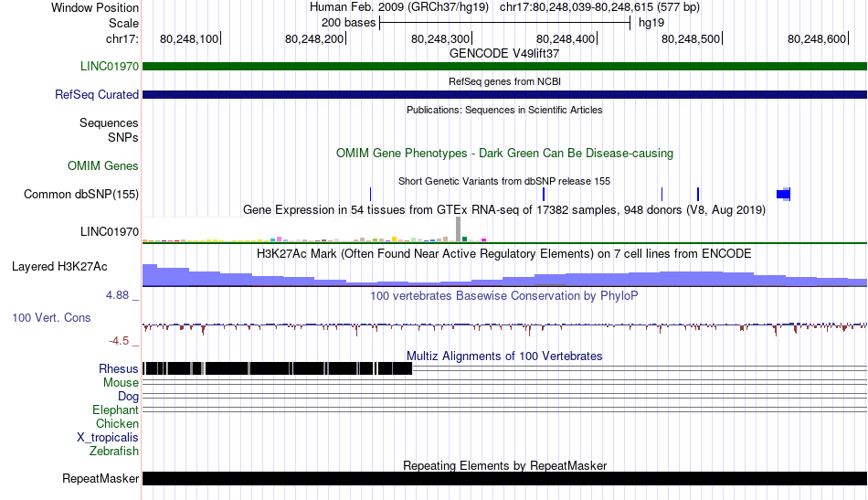The height and width of the screenshot is (500, 868).
Task: Select the Rhesus species label
Action: [119, 368]
